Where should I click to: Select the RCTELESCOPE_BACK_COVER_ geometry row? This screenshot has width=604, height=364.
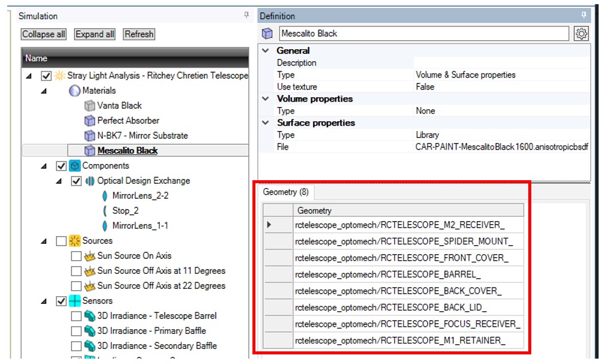tap(408, 291)
